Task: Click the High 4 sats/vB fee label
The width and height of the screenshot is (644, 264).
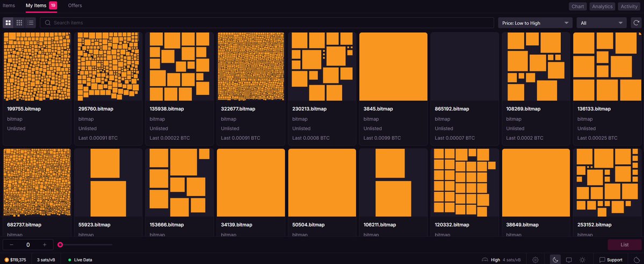Action: pos(505,260)
